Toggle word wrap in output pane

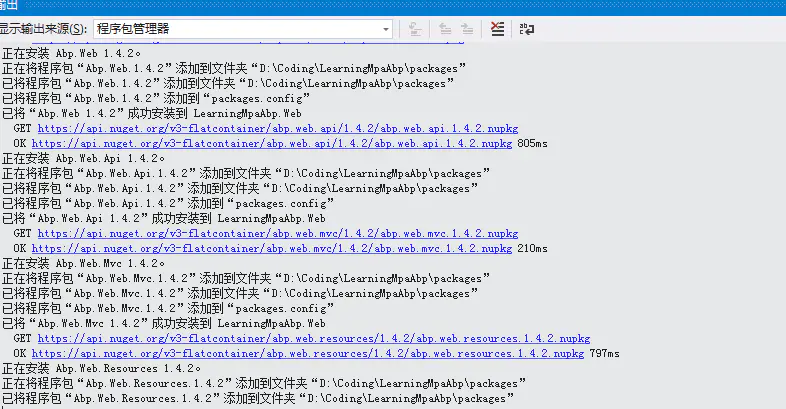pos(527,29)
